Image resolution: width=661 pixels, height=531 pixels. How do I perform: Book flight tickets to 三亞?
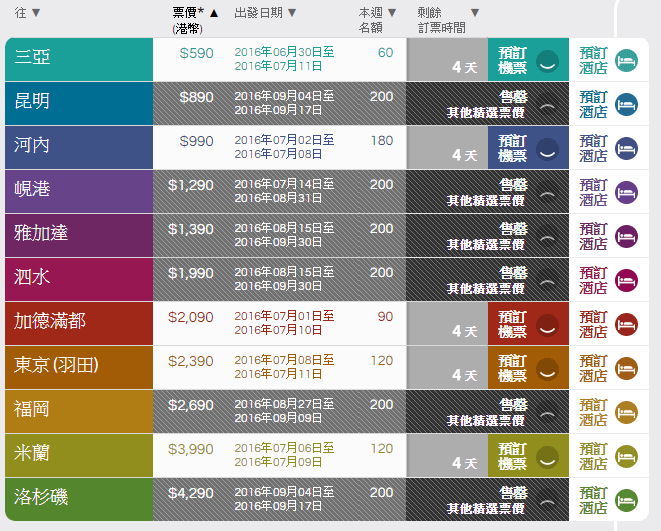(x=512, y=61)
